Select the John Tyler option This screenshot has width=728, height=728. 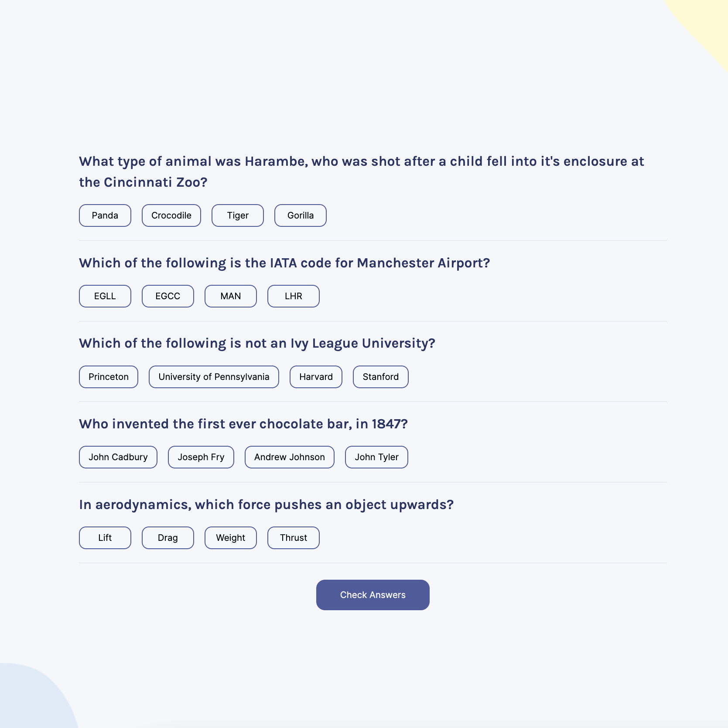tap(376, 457)
